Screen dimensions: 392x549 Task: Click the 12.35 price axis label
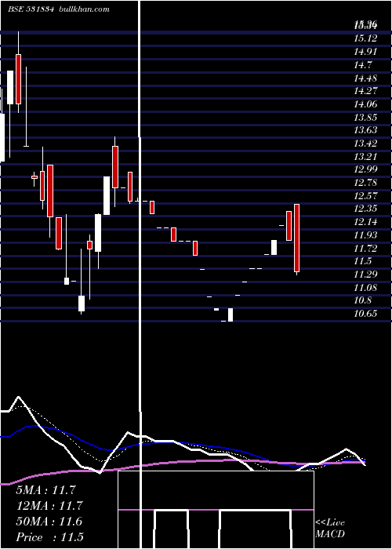(x=365, y=209)
